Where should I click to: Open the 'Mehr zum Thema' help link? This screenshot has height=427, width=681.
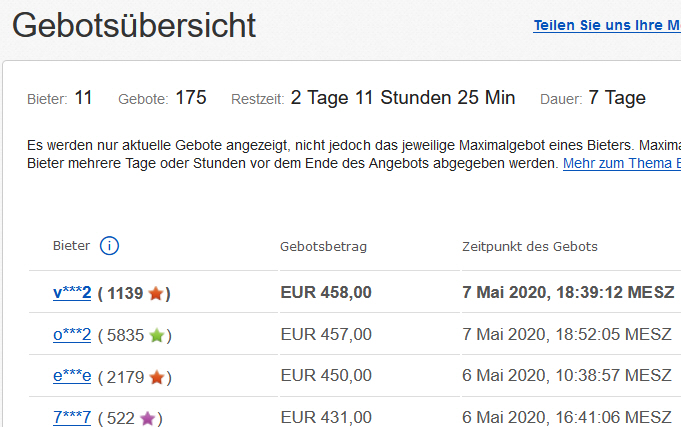(x=621, y=162)
